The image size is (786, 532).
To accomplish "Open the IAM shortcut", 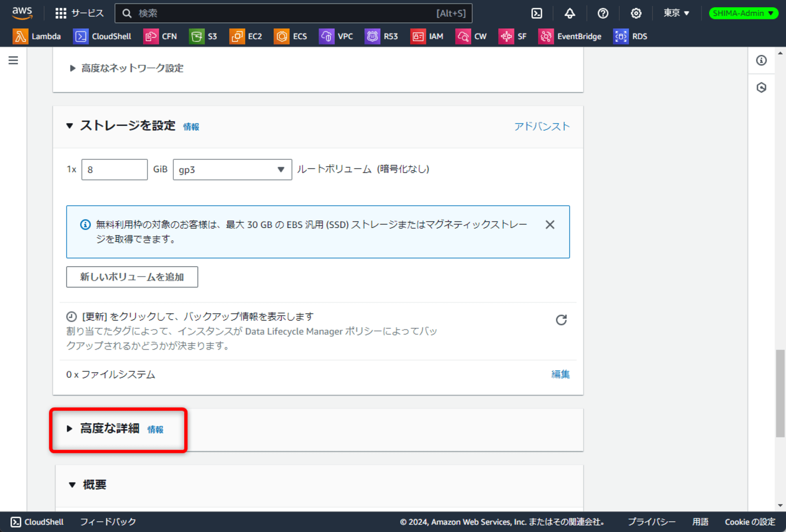I will point(427,37).
